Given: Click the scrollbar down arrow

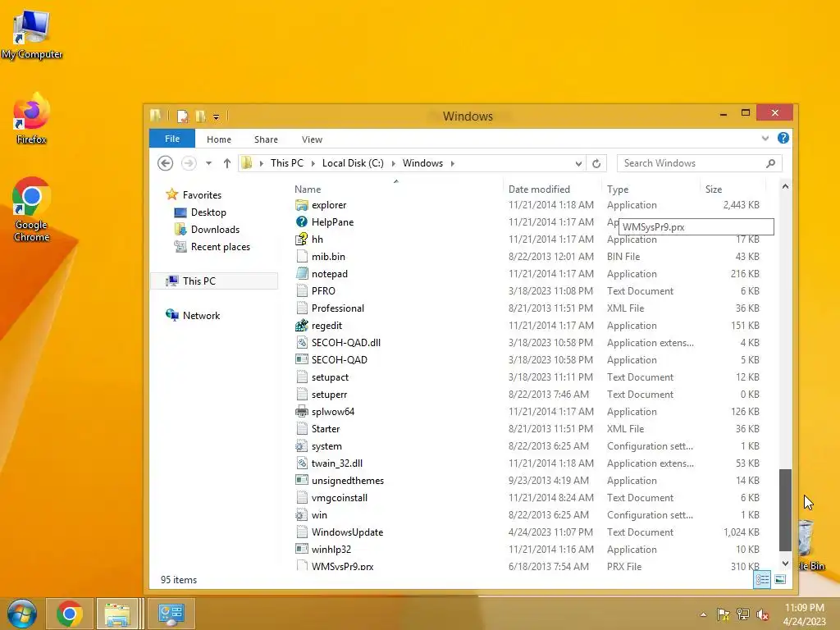Looking at the screenshot, I should pyautogui.click(x=785, y=564).
